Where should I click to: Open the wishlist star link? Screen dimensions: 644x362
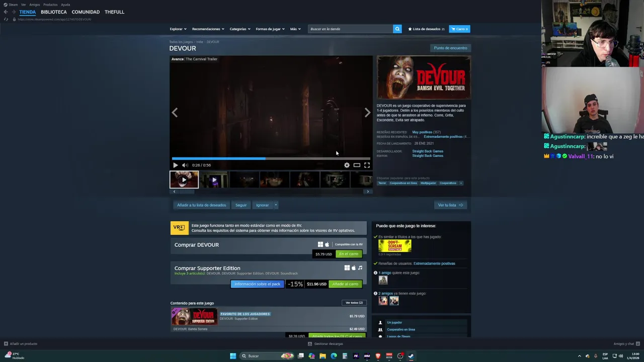(x=426, y=29)
